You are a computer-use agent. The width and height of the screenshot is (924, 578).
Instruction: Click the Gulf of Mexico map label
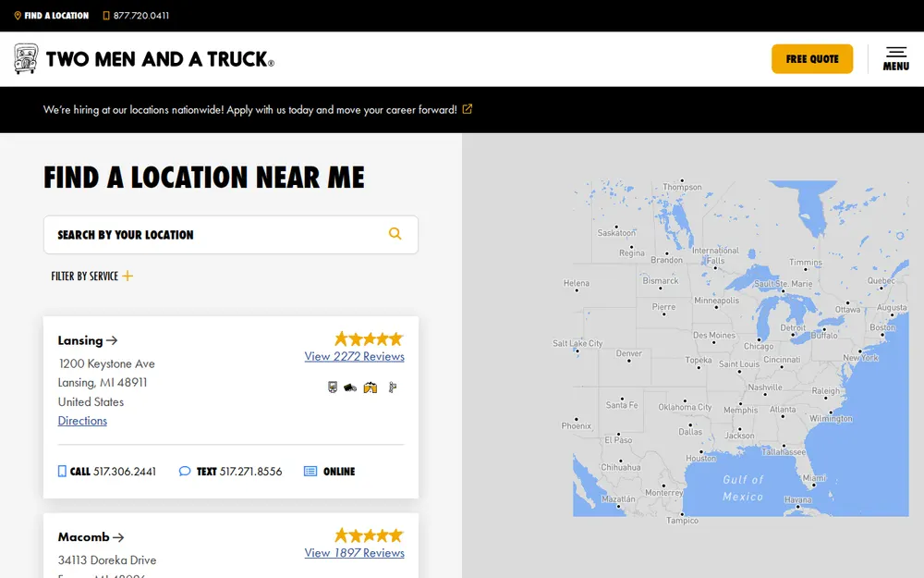[x=743, y=488]
